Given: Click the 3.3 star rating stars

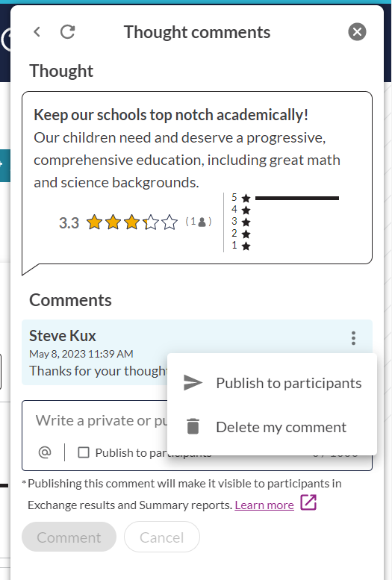Looking at the screenshot, I should (x=131, y=222).
